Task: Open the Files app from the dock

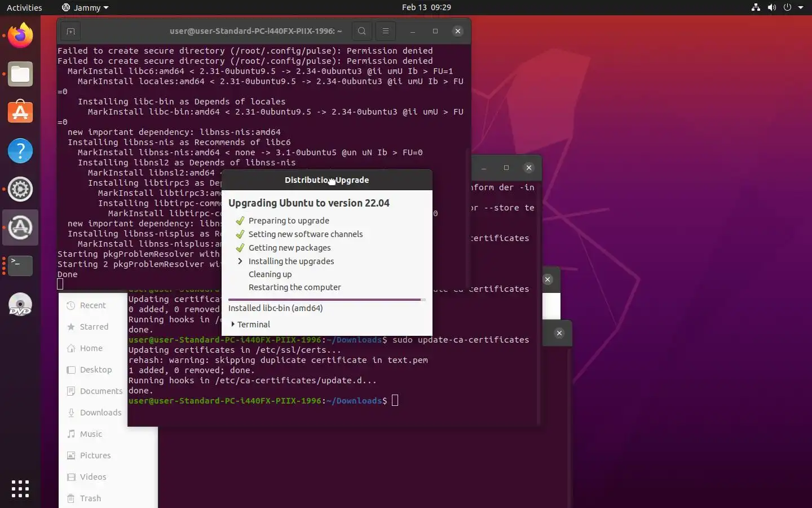Action: pos(20,74)
